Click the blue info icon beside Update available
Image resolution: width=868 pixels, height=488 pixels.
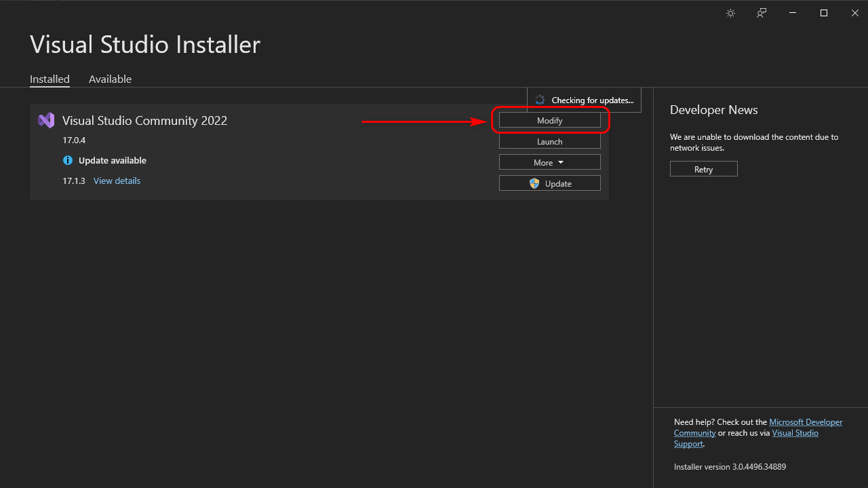tap(68, 160)
